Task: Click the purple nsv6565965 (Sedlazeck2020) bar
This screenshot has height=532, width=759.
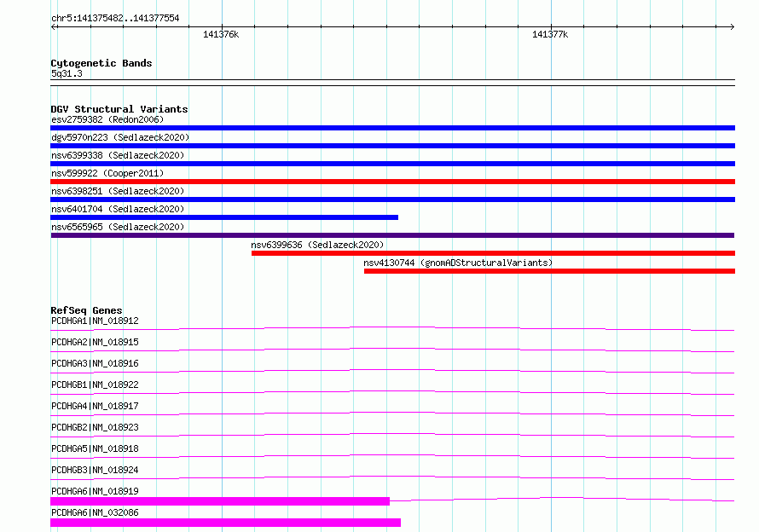Action: coord(392,235)
